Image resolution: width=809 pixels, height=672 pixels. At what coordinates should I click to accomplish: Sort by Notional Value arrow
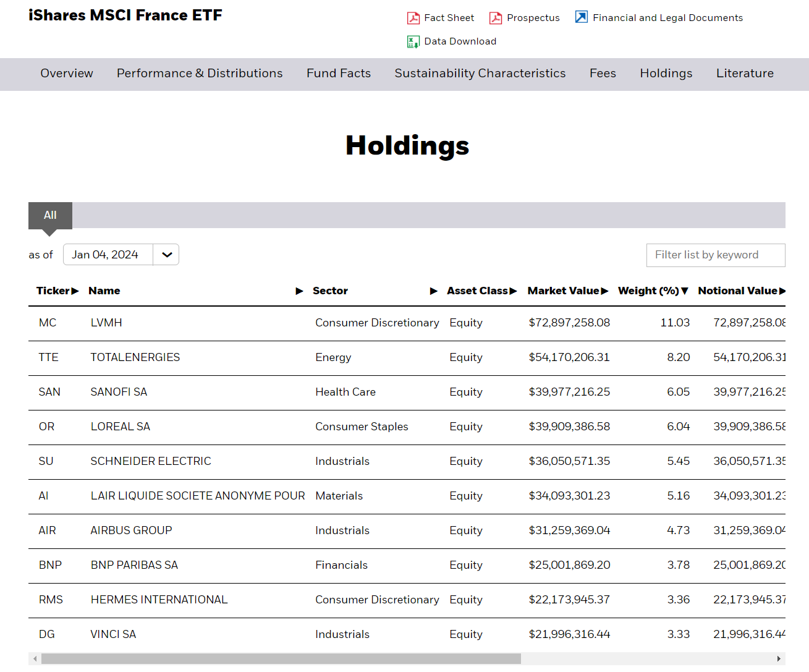[782, 291]
